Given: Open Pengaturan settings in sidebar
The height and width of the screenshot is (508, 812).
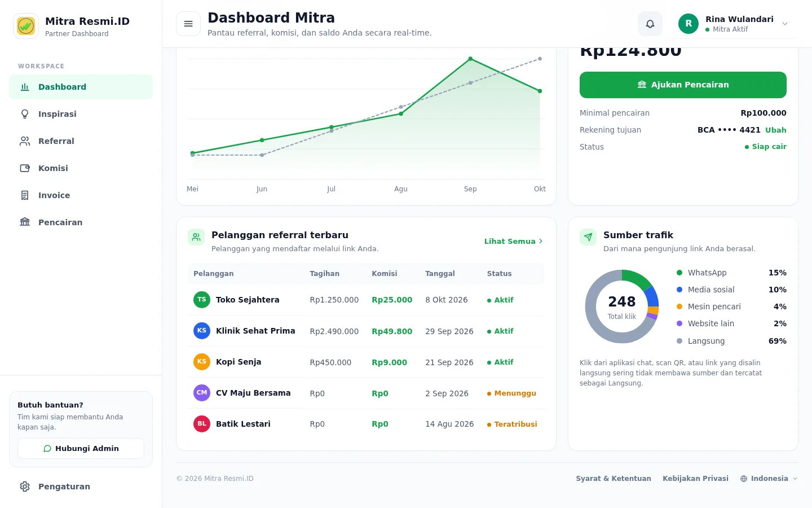Looking at the screenshot, I should tap(81, 487).
